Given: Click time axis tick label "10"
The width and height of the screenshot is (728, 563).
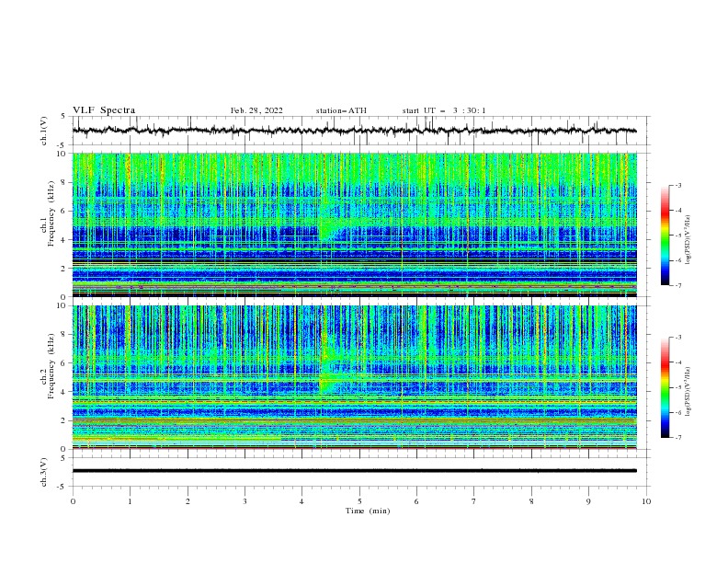Looking at the screenshot, I should click(646, 501).
